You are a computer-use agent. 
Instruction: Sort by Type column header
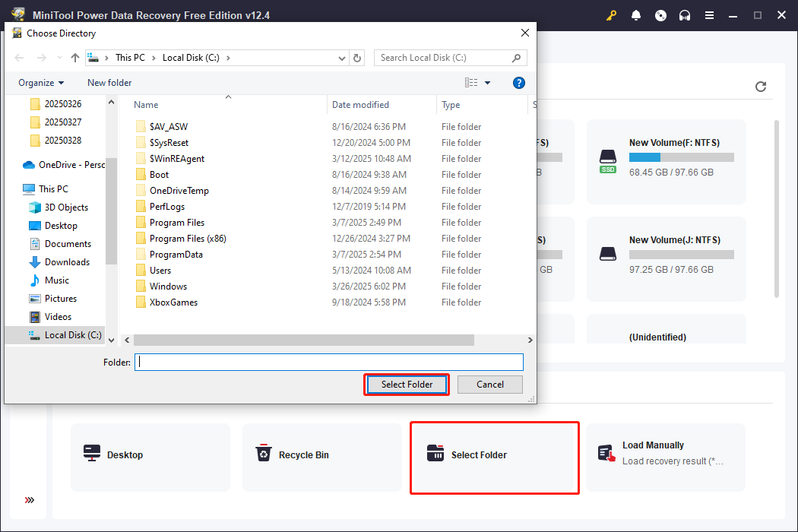(x=451, y=104)
